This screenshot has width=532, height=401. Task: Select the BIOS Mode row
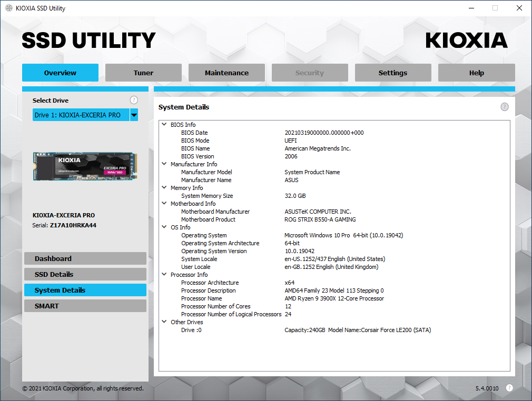click(334, 141)
